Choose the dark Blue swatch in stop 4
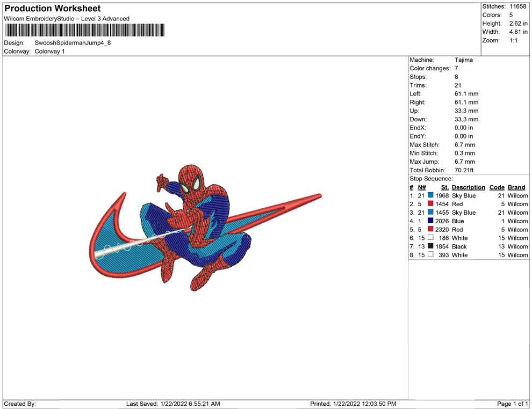This screenshot has width=532, height=409. (x=430, y=221)
